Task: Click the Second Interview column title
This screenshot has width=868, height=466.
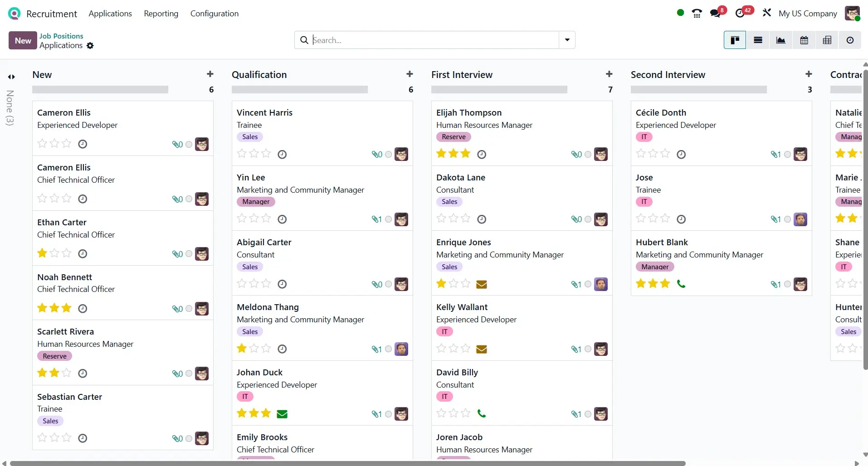Action: pyautogui.click(x=668, y=75)
